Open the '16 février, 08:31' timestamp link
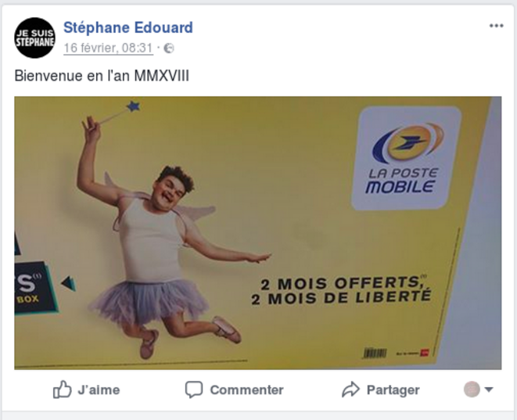Viewport: 517px width, 420px height. [x=108, y=48]
